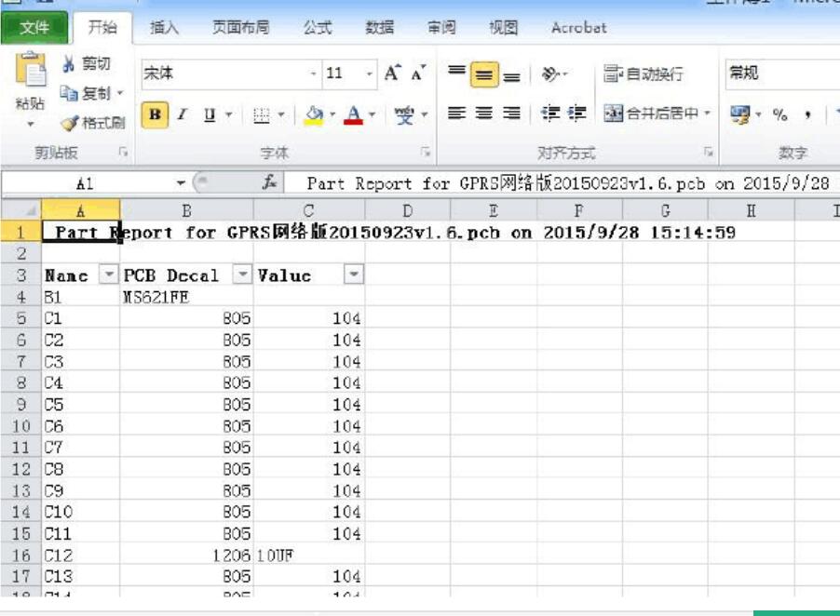840x616 pixels.
Task: Click the Paste clipboard icon
Action: (31, 70)
